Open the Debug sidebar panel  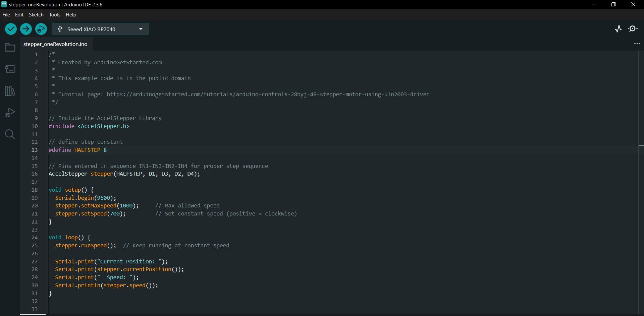(10, 113)
